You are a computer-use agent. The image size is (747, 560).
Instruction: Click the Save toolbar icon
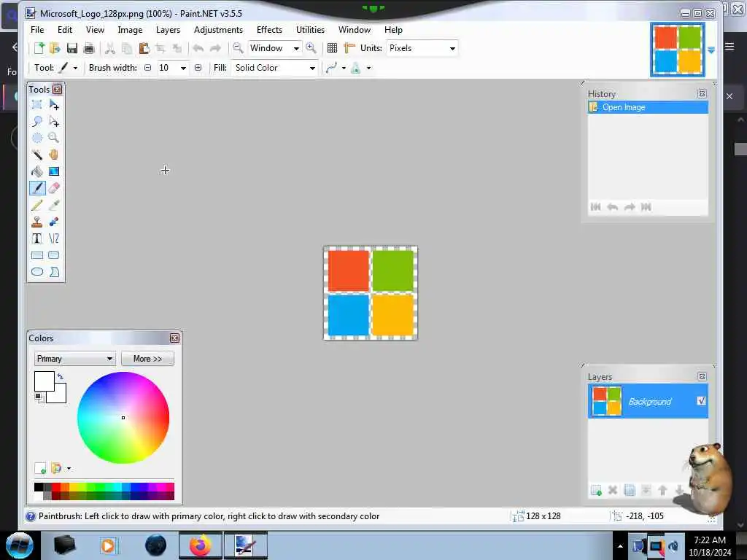72,48
